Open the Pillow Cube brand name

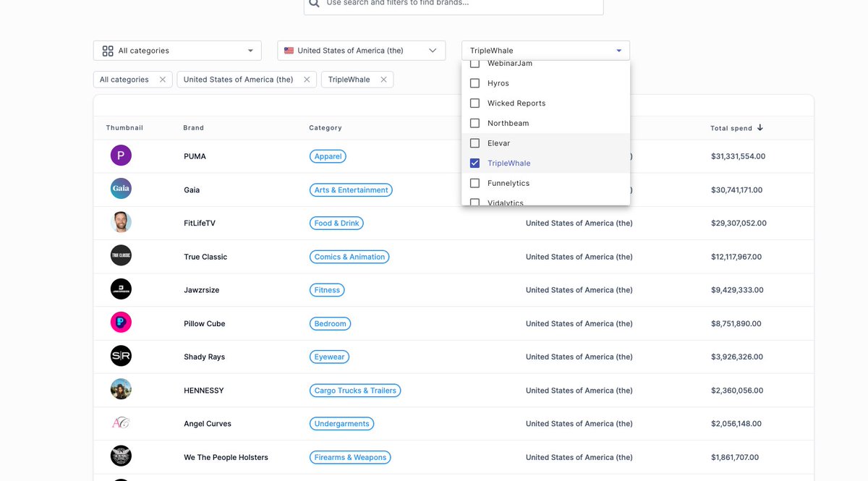205,323
